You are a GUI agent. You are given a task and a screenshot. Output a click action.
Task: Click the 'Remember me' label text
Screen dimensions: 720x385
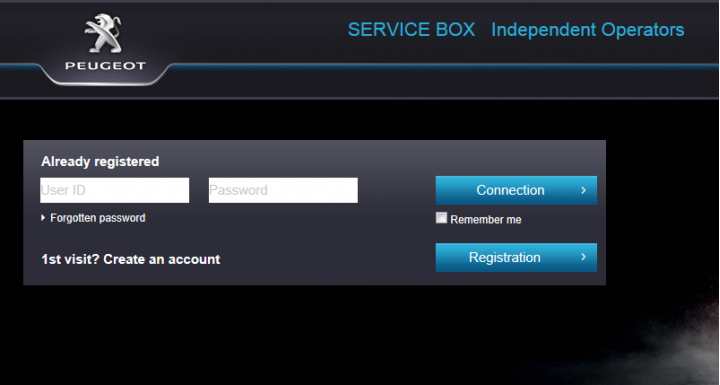pyautogui.click(x=486, y=220)
